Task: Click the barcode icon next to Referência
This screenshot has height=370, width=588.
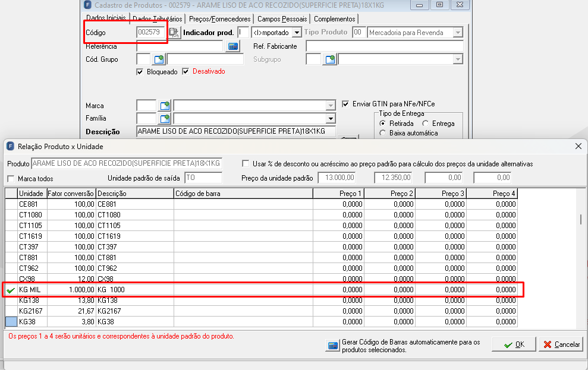Action: [x=233, y=46]
